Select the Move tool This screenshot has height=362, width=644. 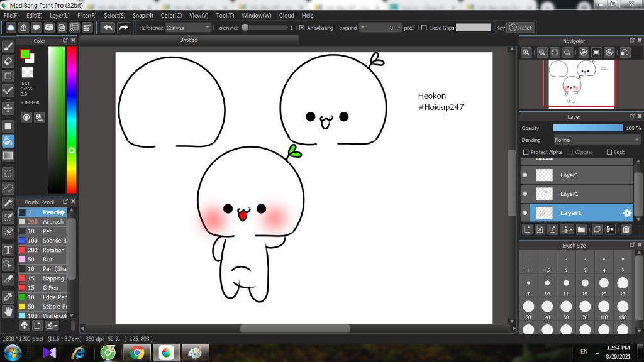click(x=8, y=108)
